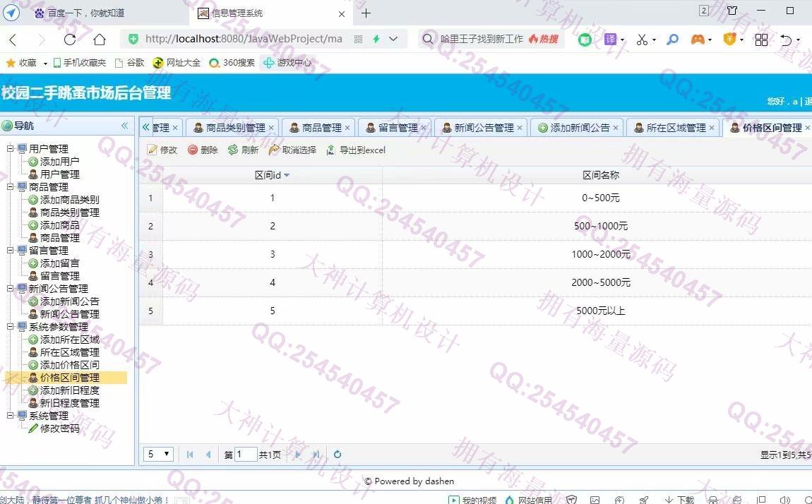Click the 修改 edit toolbar button

(162, 150)
